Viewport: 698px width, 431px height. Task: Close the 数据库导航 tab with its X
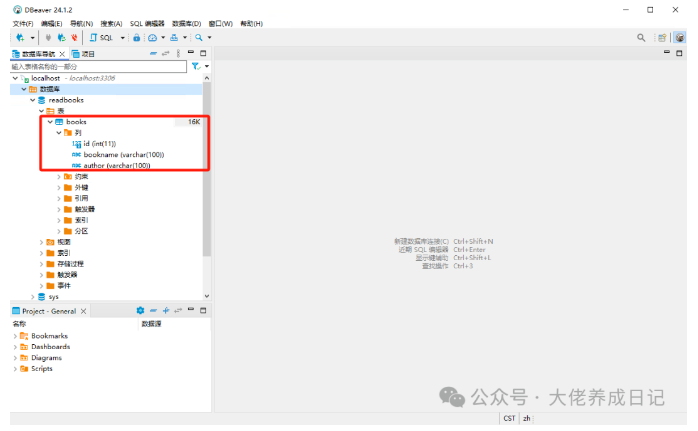tap(62, 54)
